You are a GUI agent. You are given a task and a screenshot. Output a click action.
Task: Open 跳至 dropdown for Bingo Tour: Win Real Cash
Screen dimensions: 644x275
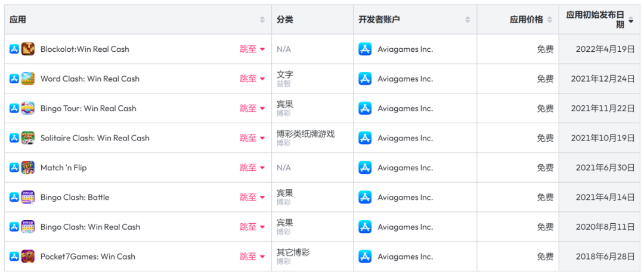click(252, 108)
